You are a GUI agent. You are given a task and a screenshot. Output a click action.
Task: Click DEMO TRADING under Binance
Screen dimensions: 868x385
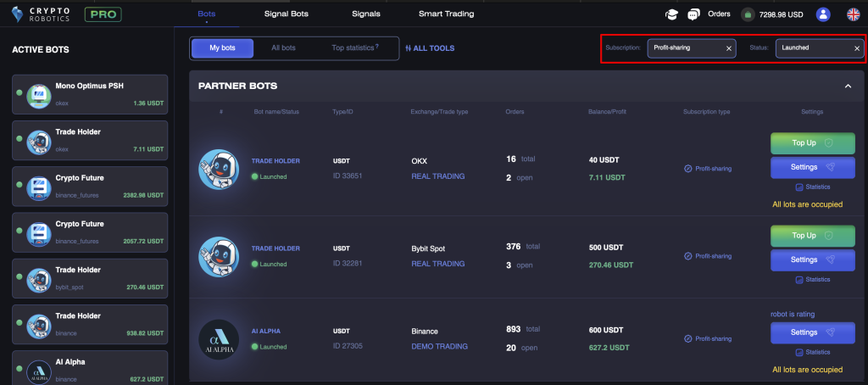(x=440, y=347)
